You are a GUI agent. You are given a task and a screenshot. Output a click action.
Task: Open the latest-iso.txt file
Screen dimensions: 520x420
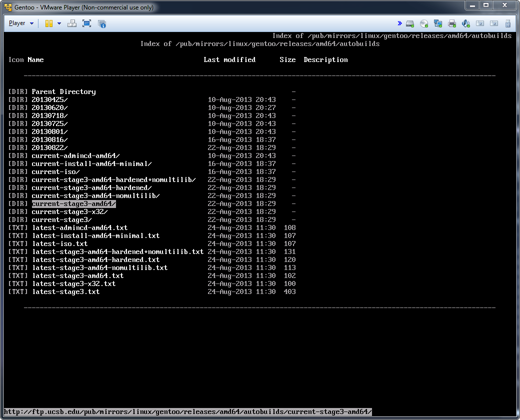60,243
